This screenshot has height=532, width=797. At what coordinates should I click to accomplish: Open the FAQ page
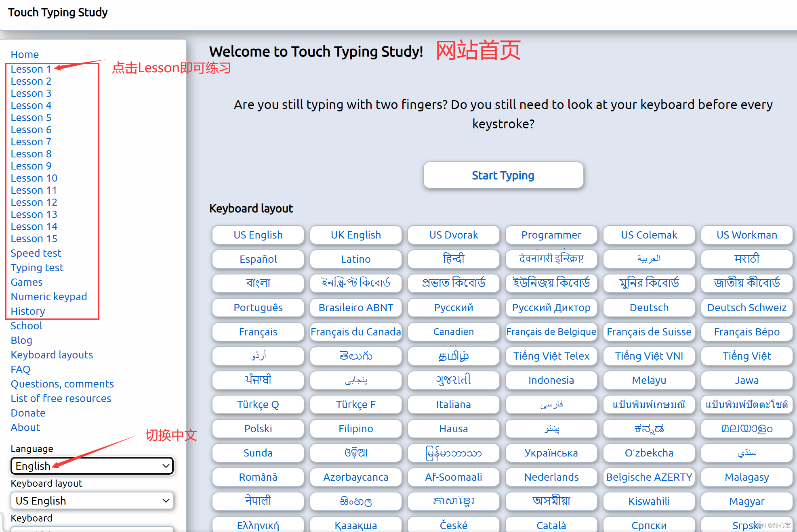(20, 369)
